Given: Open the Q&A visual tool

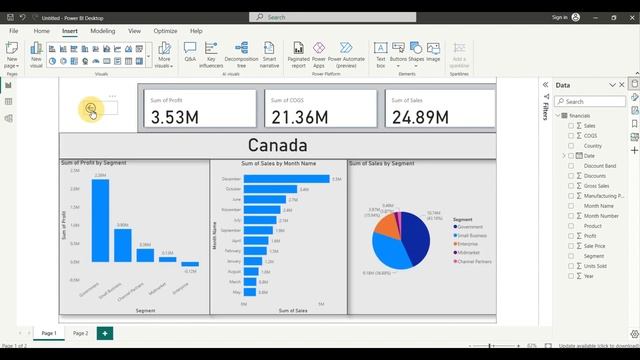Looking at the screenshot, I should [190, 52].
